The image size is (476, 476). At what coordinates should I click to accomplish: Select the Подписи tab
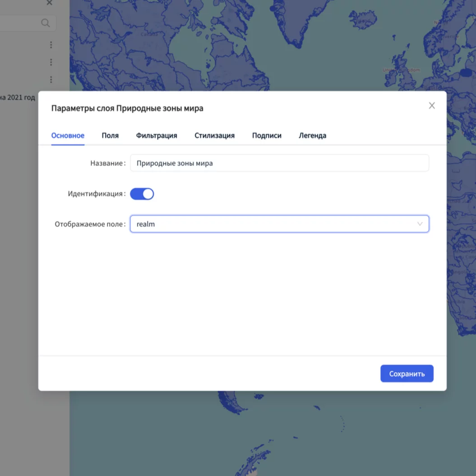click(267, 135)
